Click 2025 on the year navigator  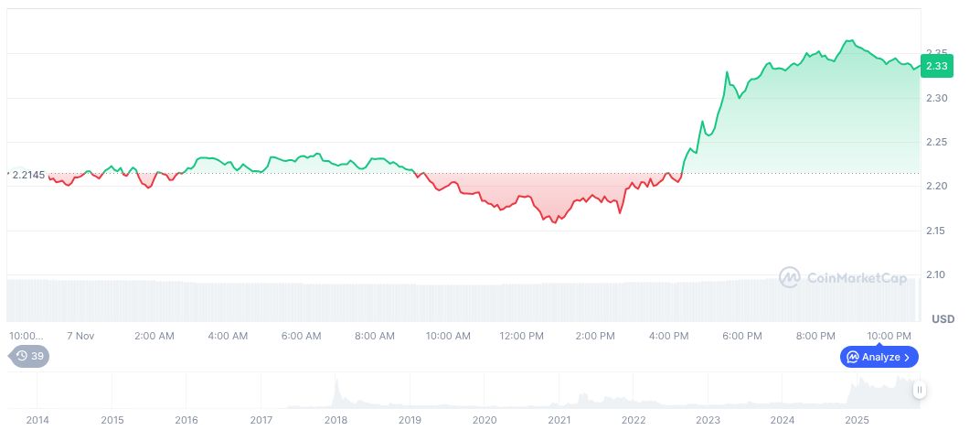[857, 420]
